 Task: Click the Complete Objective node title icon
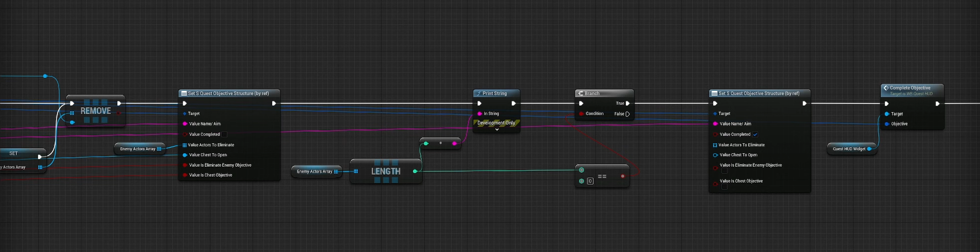pyautogui.click(x=886, y=88)
